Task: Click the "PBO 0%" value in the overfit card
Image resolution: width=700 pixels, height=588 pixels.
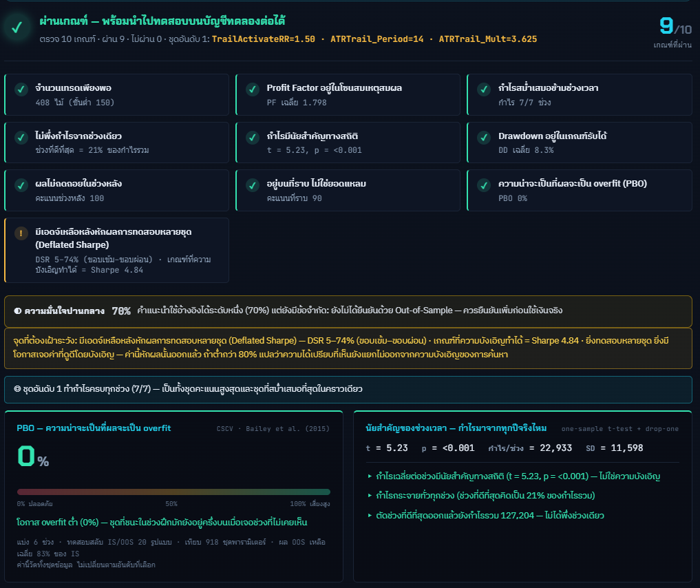Action: click(513, 198)
